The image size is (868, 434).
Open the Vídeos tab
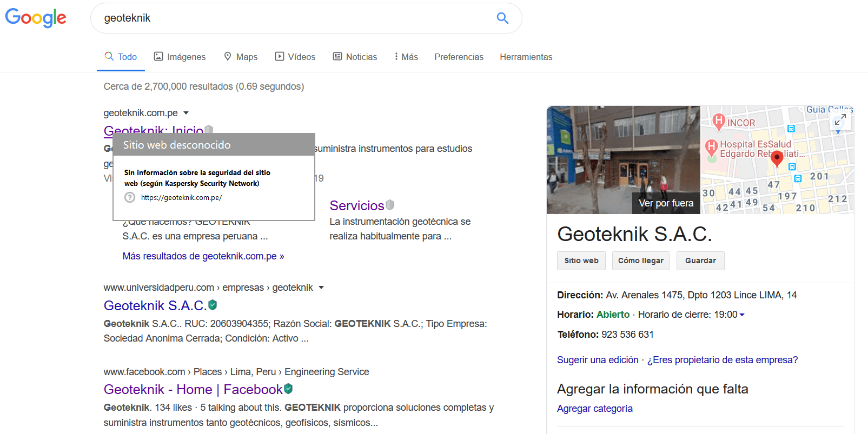(x=295, y=57)
